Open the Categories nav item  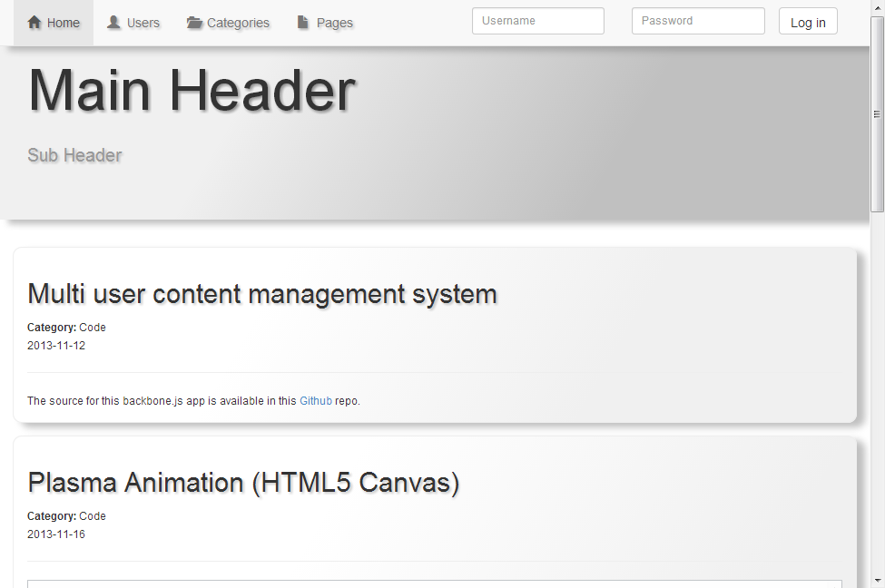point(228,23)
